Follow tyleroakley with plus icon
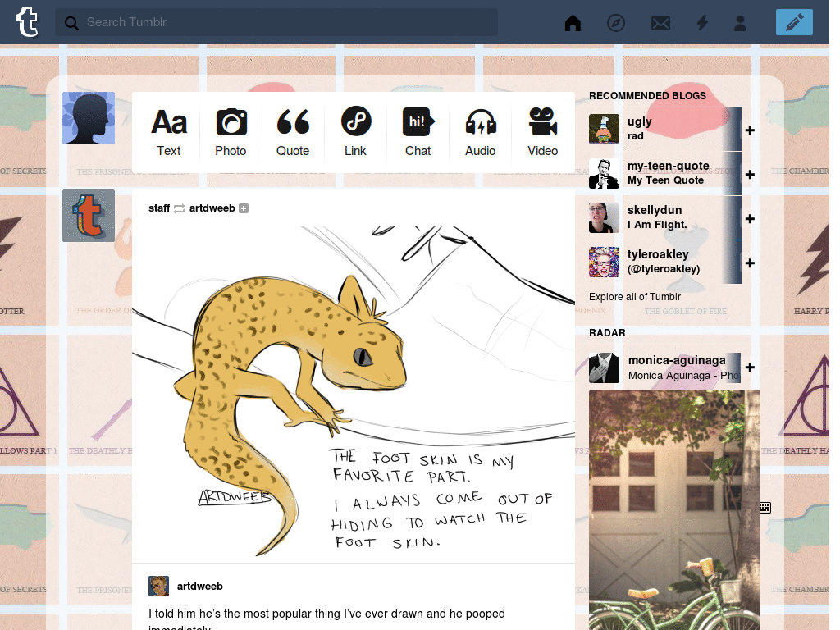Viewport: 840px width, 630px height. pyautogui.click(x=750, y=263)
